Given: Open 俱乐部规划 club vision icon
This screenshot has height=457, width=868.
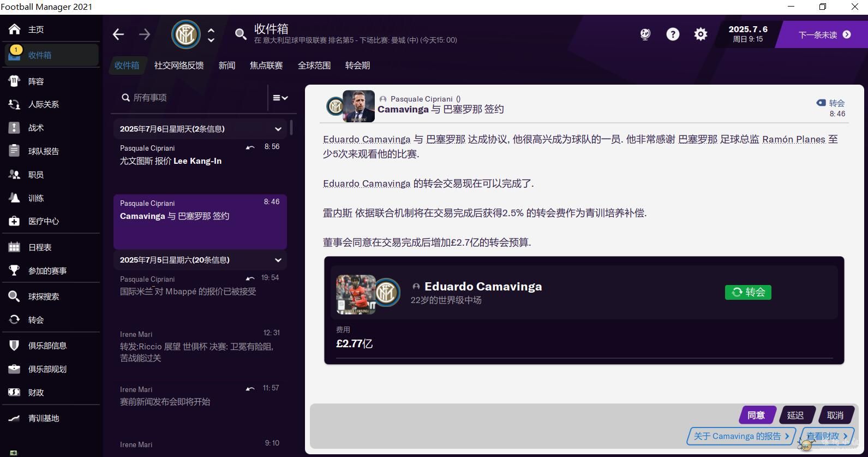Looking at the screenshot, I should [15, 369].
